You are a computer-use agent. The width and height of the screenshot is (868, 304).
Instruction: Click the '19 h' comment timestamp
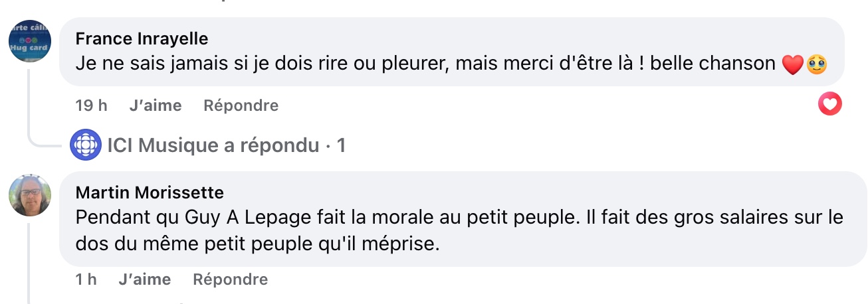(92, 106)
